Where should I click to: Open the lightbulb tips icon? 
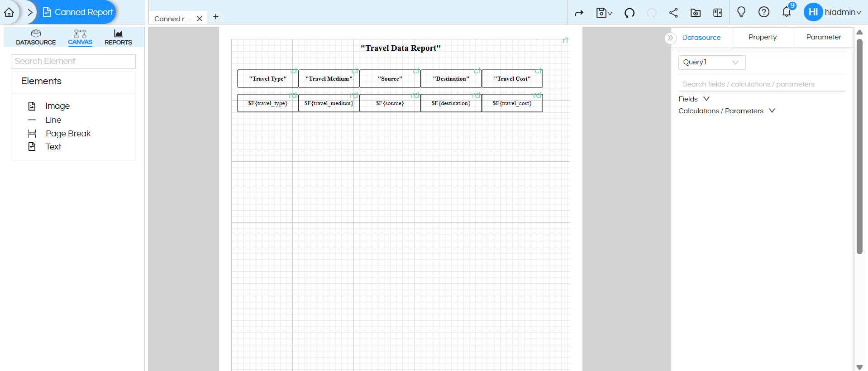point(741,12)
